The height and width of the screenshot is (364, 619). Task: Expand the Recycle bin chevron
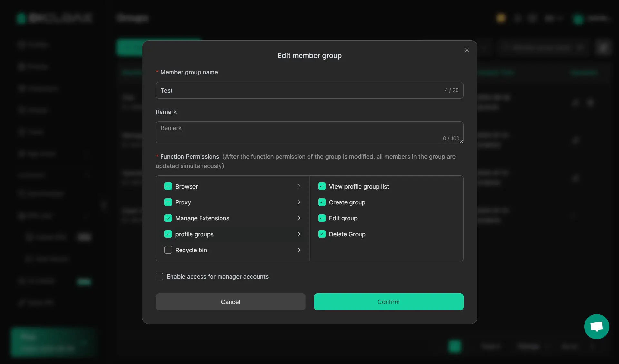[299, 250]
